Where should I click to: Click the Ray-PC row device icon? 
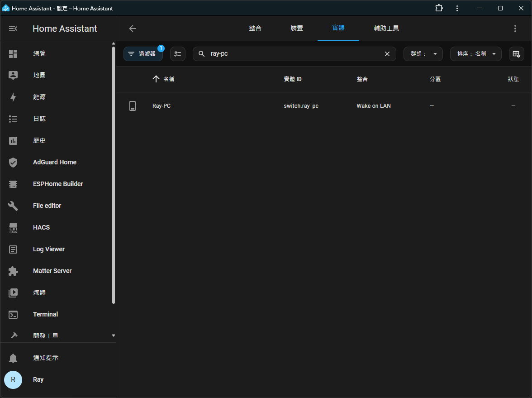tap(133, 106)
